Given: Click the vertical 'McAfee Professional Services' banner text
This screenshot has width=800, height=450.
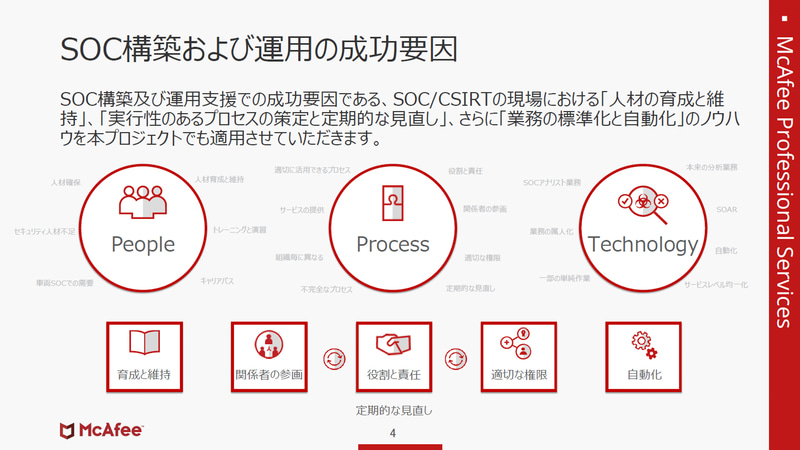Looking at the screenshot, I should [x=784, y=182].
